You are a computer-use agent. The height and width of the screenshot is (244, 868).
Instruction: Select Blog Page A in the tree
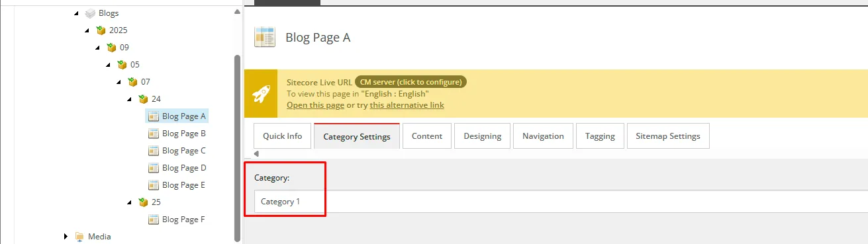[x=184, y=116]
